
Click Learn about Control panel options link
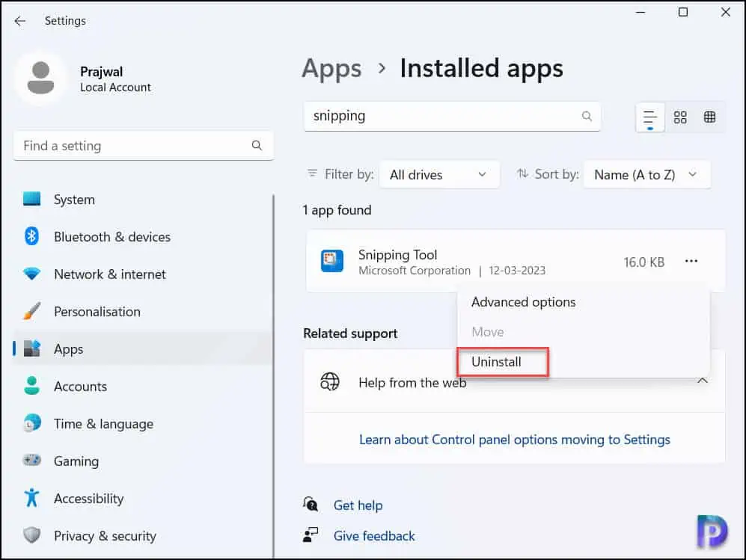point(514,440)
